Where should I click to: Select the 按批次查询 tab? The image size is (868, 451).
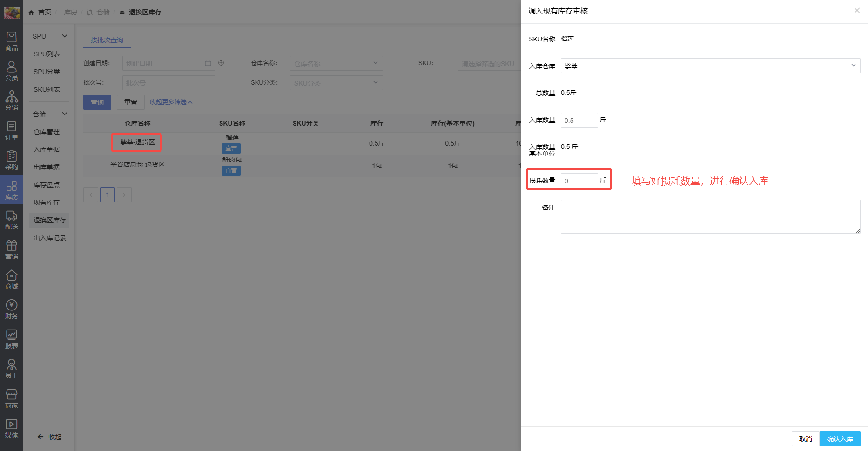[x=107, y=40]
